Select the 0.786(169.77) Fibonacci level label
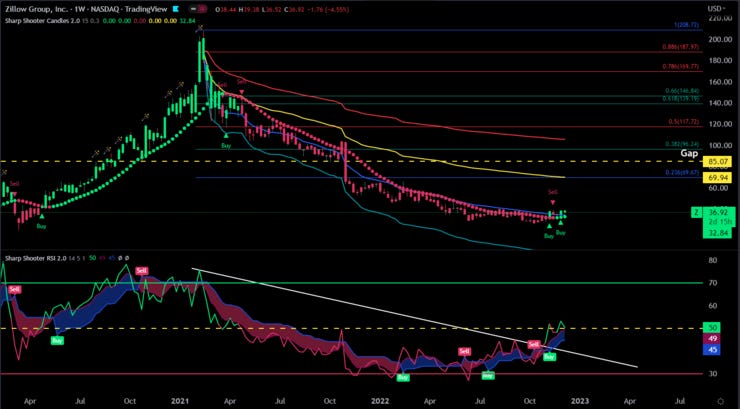This screenshot has width=740, height=409. coord(682,67)
